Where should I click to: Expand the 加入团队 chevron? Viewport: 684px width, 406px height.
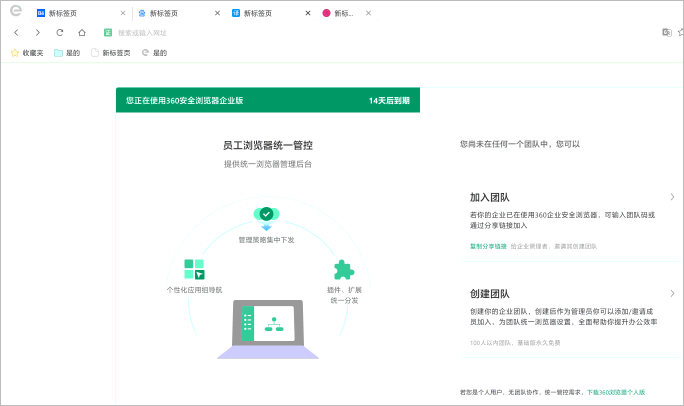click(x=672, y=197)
